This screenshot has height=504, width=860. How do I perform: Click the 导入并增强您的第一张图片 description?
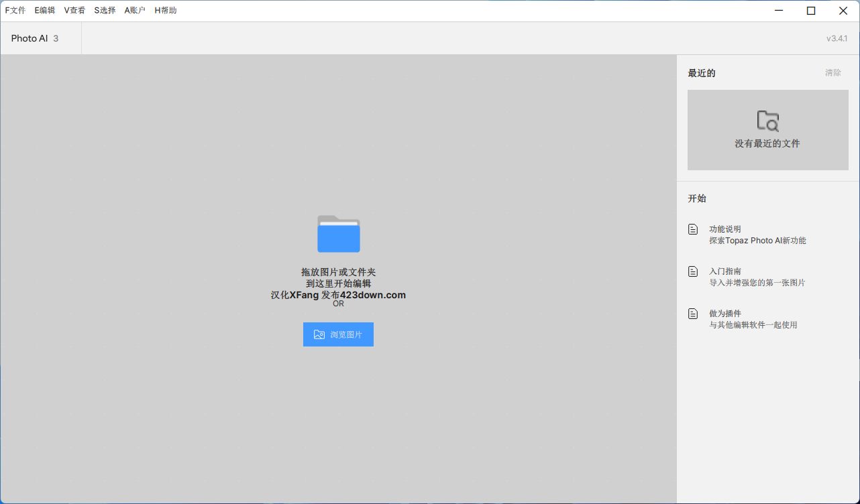click(x=757, y=283)
